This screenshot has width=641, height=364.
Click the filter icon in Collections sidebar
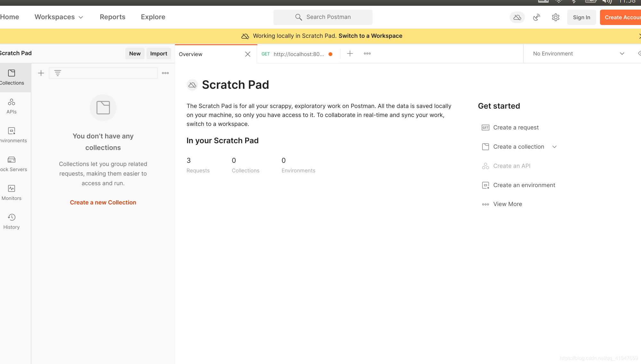[57, 73]
